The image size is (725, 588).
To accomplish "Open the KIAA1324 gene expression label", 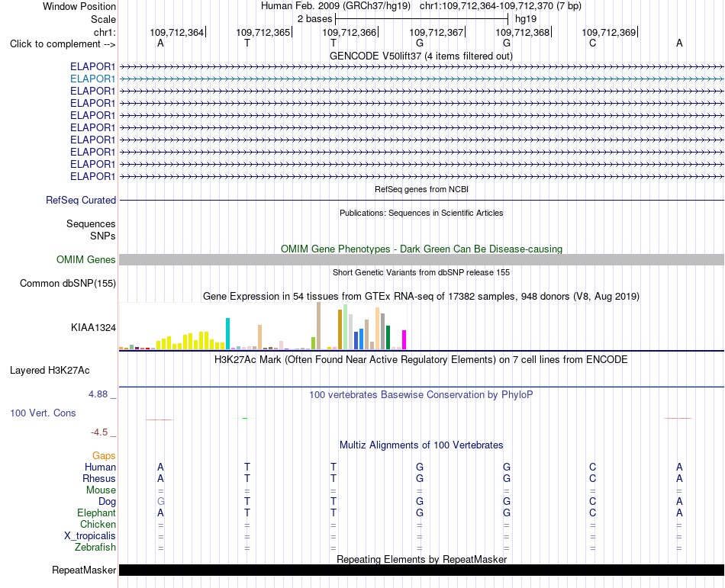I will point(93,327).
